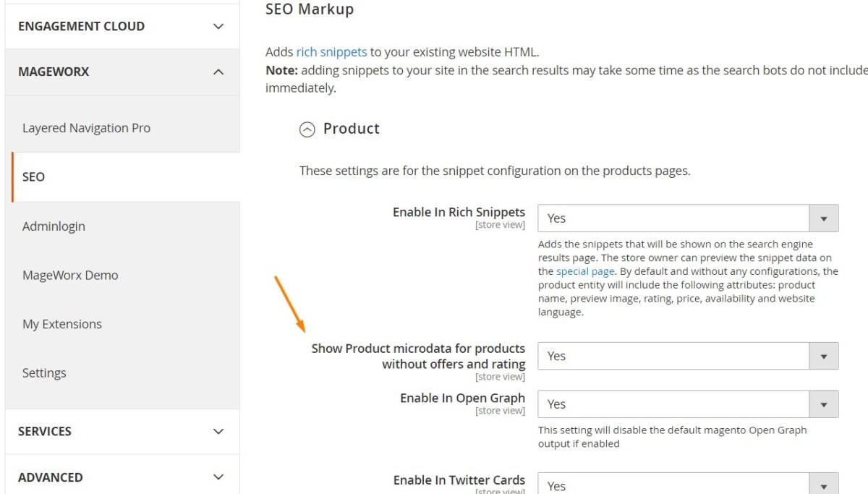Click the Enable In Rich Snippets label

point(459,212)
